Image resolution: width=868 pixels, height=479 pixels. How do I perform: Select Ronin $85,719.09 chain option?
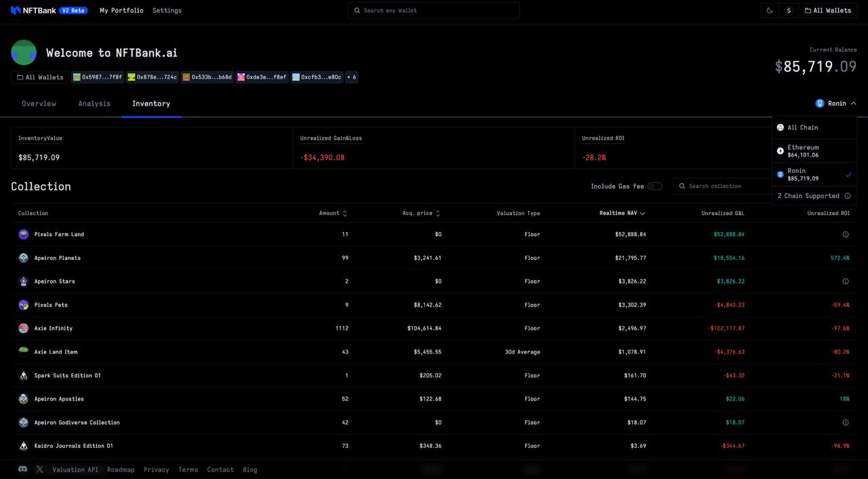[x=814, y=174]
